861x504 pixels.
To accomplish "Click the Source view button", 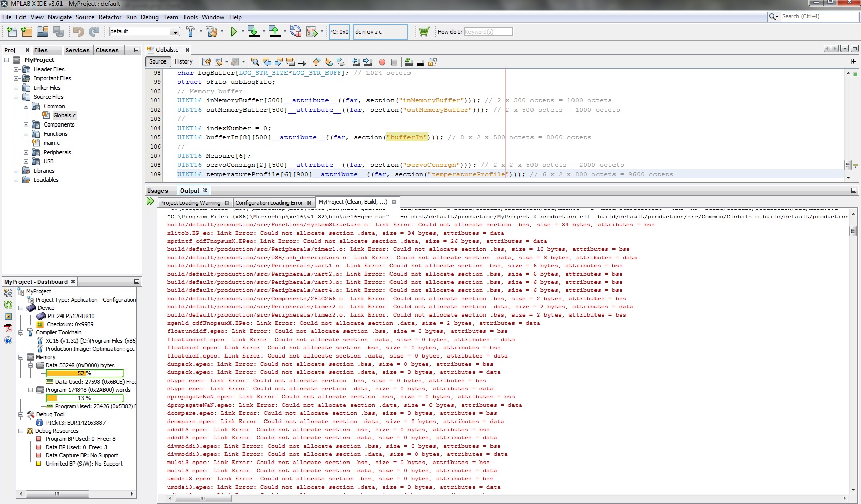I will coord(158,62).
